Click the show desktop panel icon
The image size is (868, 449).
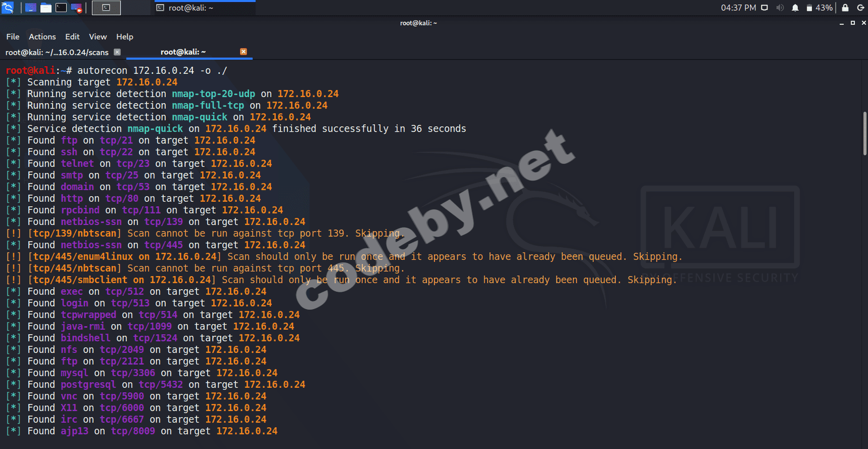pyautogui.click(x=31, y=8)
